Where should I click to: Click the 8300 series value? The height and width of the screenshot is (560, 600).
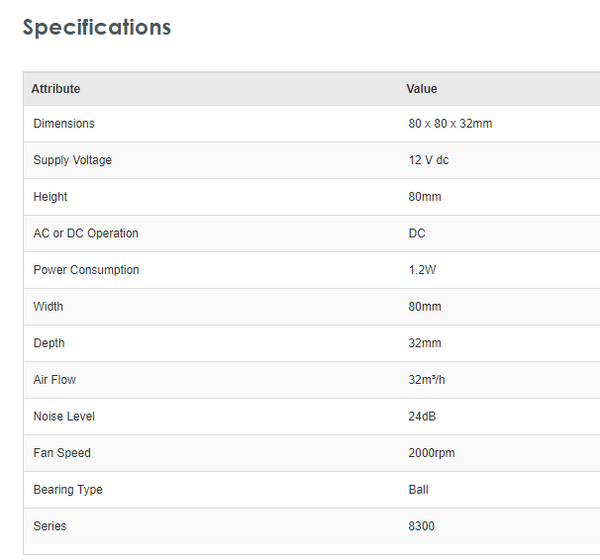coord(421,526)
